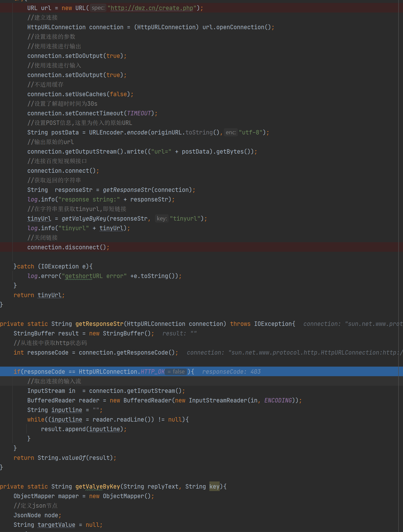Viewport: 403px width, 532px height.
Task: Click the "new StringBuffer()" expression
Action: pyautogui.click(x=120, y=333)
